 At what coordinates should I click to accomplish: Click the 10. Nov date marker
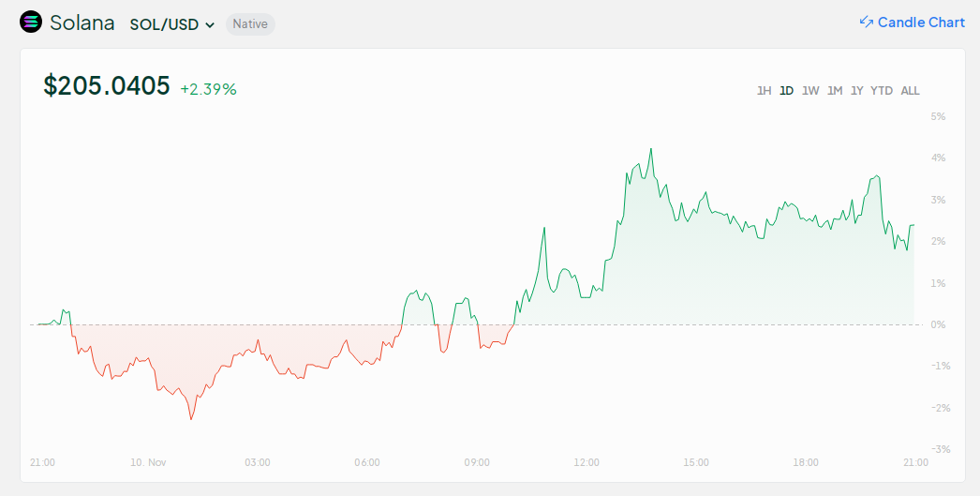pyautogui.click(x=148, y=462)
